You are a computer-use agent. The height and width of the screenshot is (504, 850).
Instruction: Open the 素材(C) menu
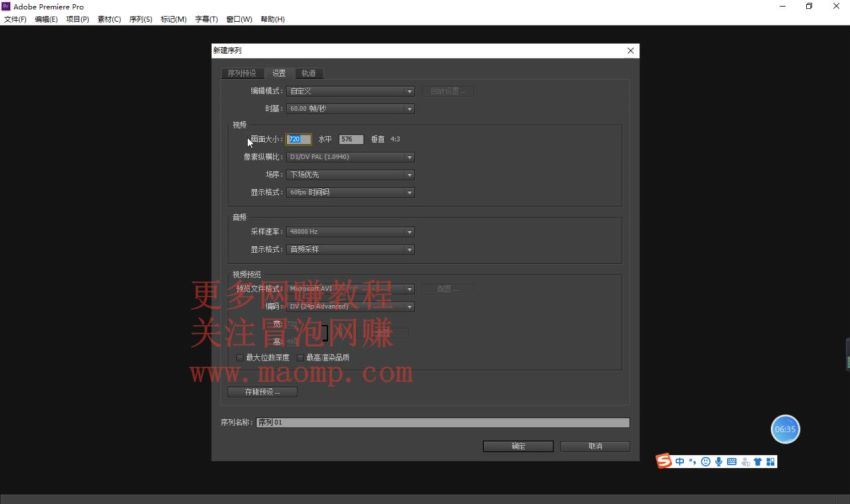click(x=109, y=19)
